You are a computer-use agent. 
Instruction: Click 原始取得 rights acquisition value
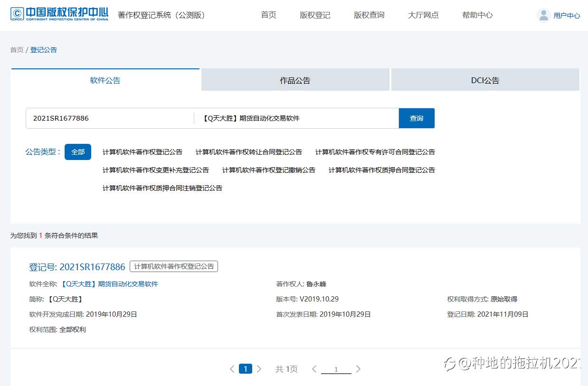click(x=504, y=299)
